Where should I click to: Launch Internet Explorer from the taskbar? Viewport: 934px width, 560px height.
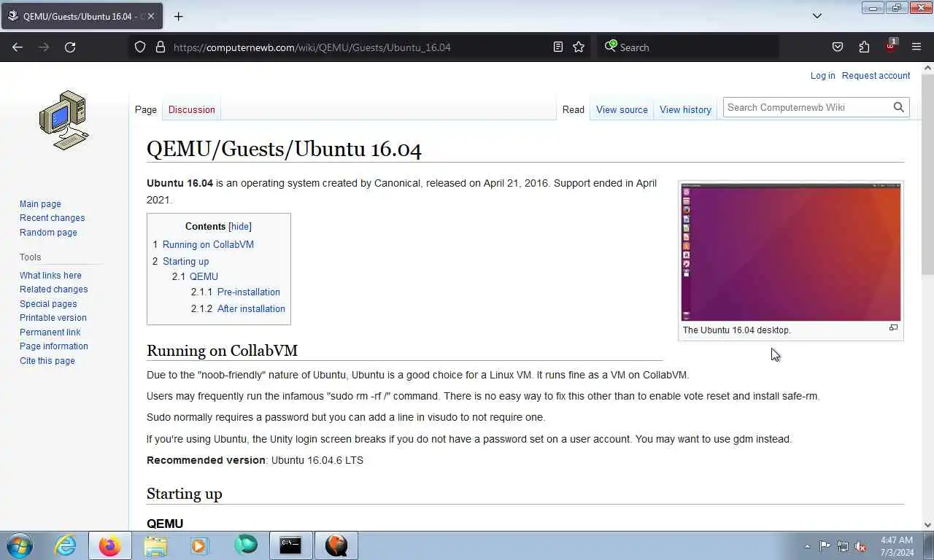point(66,545)
